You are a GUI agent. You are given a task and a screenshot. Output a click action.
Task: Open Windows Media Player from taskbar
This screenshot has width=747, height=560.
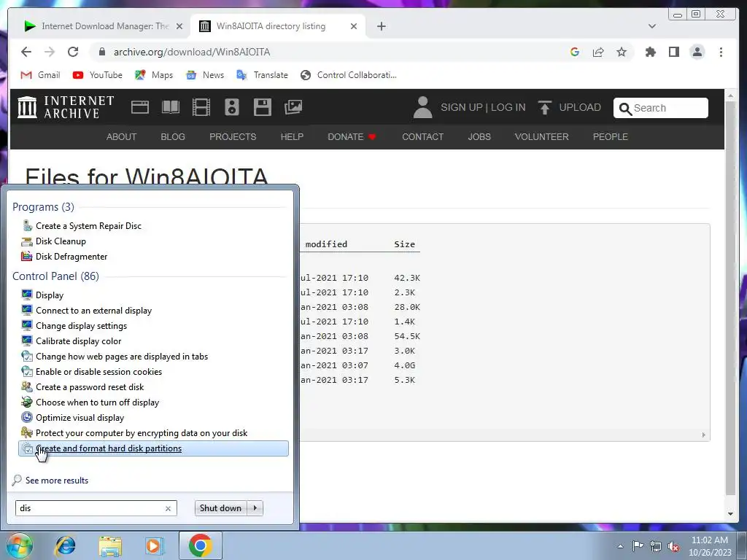click(154, 545)
